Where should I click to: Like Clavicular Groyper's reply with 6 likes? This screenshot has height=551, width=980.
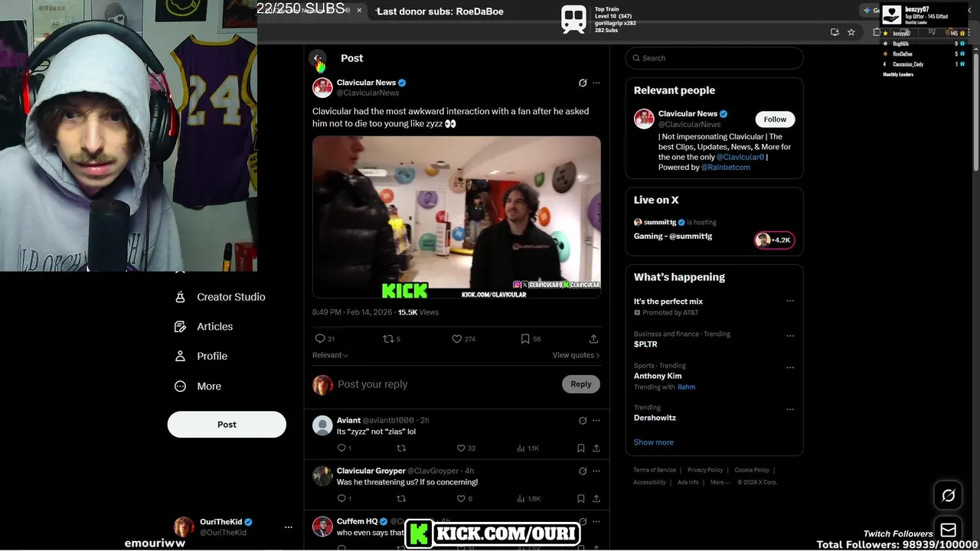pyautogui.click(x=464, y=499)
